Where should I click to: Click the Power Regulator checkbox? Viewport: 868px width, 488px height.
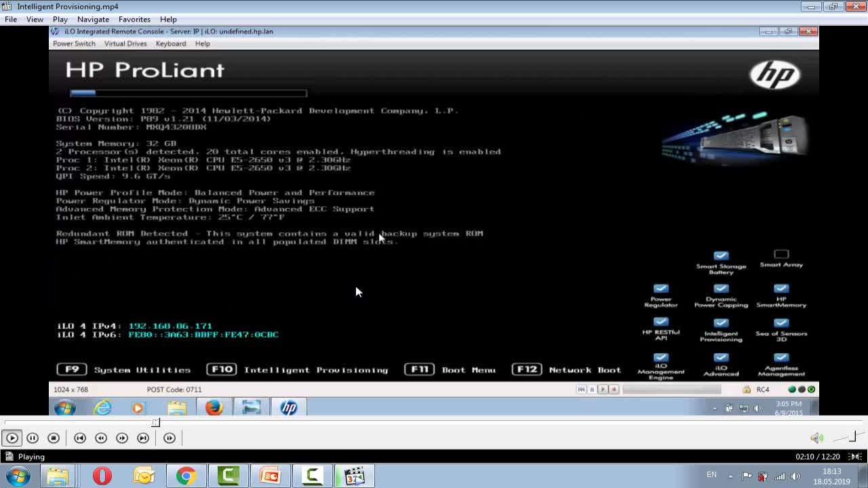point(660,289)
